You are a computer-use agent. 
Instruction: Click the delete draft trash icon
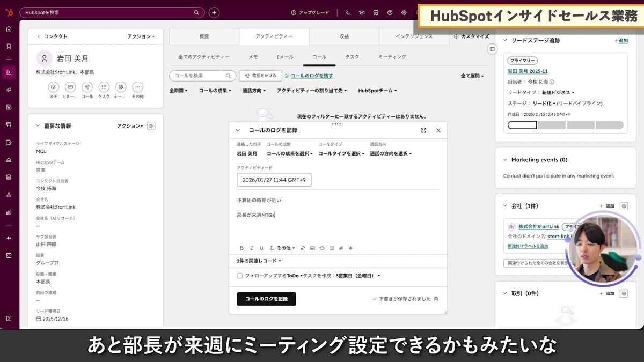(435, 300)
